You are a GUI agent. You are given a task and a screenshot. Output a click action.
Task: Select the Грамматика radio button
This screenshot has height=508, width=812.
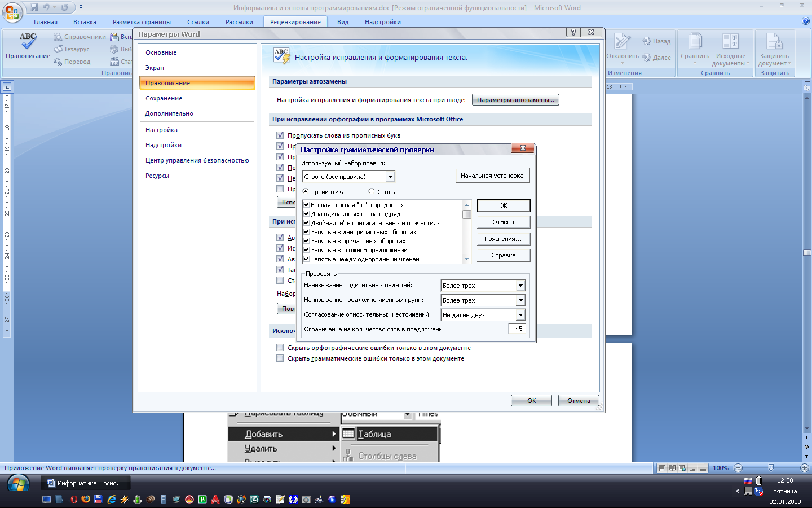(306, 191)
